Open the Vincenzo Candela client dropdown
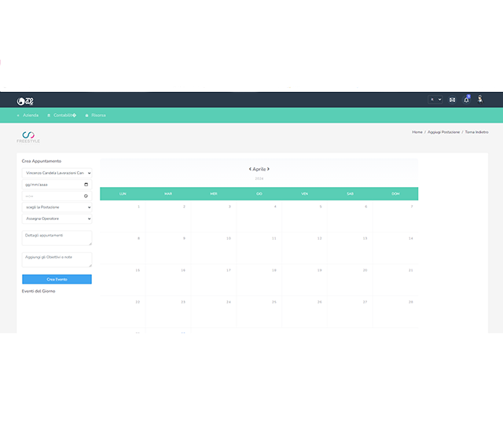 click(x=57, y=172)
